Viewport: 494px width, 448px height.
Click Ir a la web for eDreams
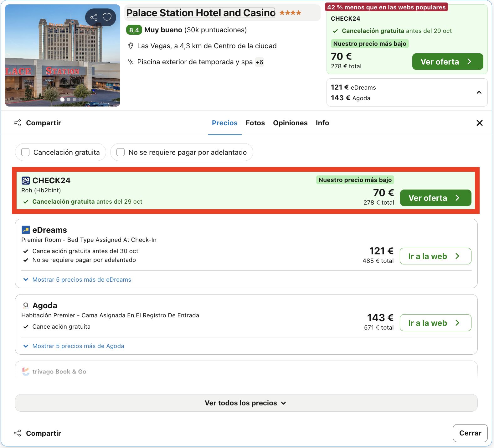tap(435, 256)
